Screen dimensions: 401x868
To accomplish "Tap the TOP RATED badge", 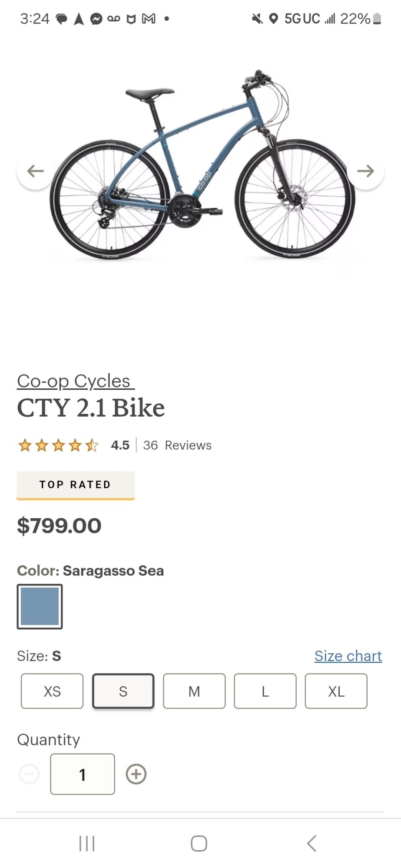I will pos(76,485).
